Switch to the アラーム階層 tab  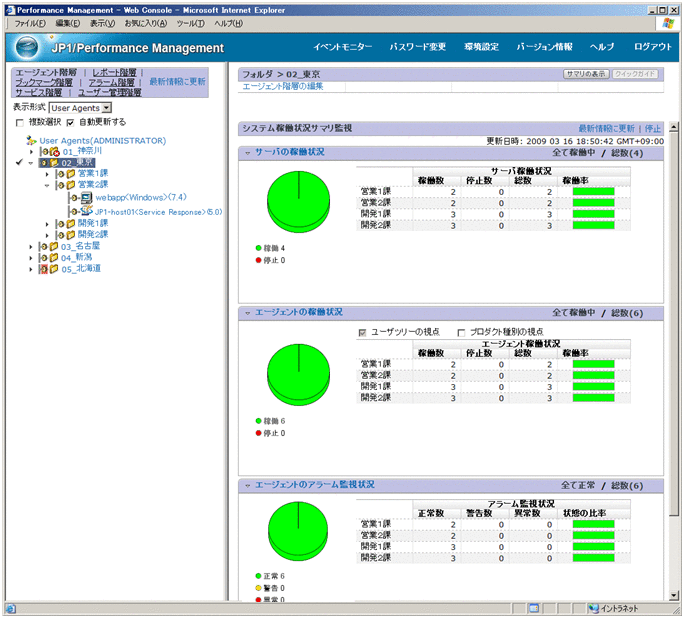point(111,82)
